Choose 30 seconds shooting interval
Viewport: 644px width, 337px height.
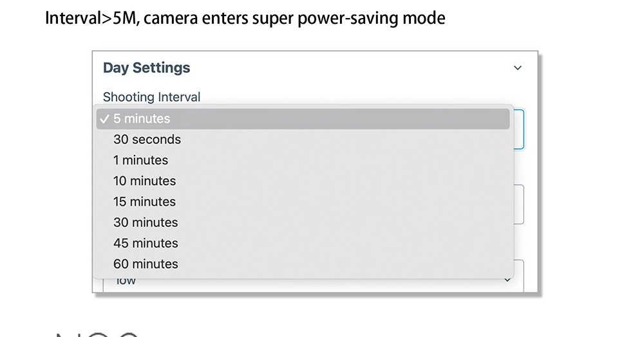click(147, 140)
